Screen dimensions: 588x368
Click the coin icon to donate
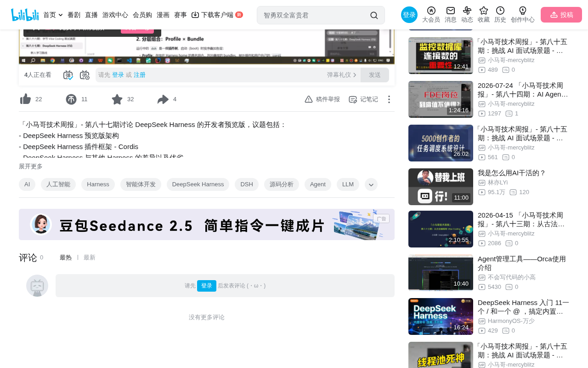coord(71,99)
